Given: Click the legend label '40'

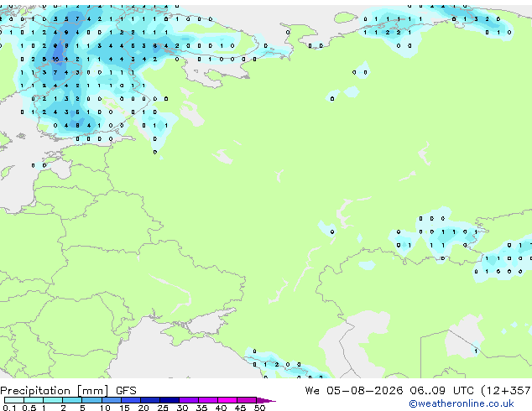Looking at the screenshot, I should pyautogui.click(x=221, y=408).
